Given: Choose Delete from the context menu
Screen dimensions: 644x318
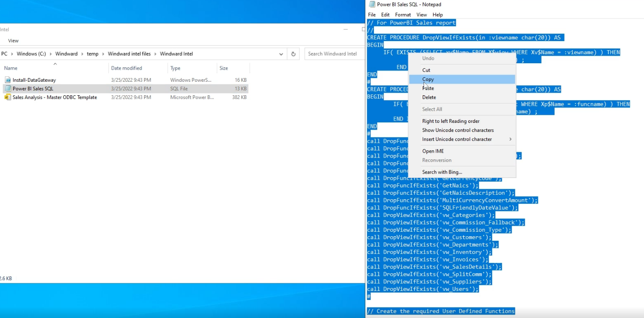Looking at the screenshot, I should coord(462,97).
